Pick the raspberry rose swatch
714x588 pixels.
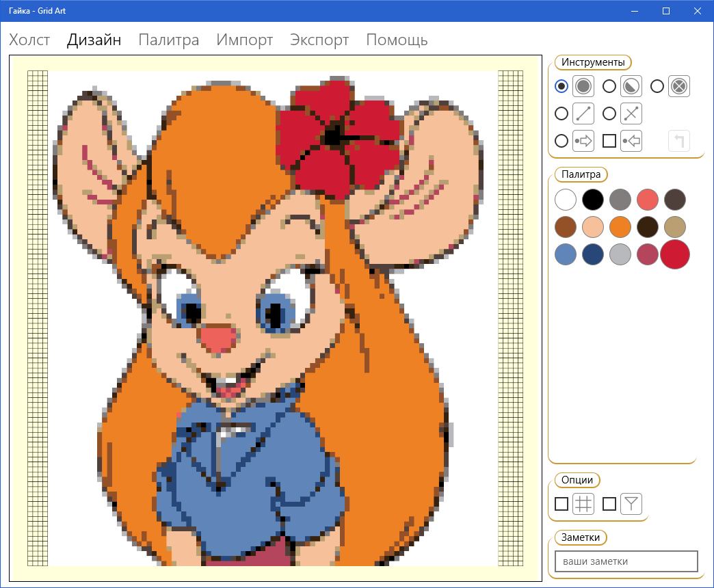click(x=648, y=254)
